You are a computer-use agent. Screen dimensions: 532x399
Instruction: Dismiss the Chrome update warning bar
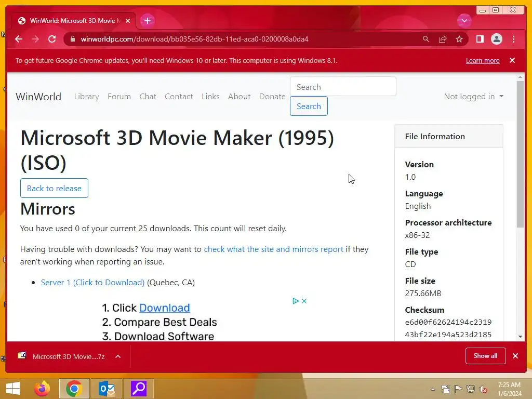point(512,60)
